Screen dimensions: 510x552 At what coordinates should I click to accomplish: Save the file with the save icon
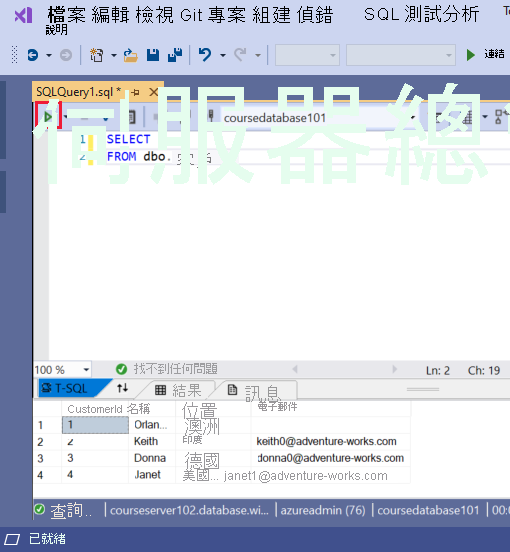(153, 55)
